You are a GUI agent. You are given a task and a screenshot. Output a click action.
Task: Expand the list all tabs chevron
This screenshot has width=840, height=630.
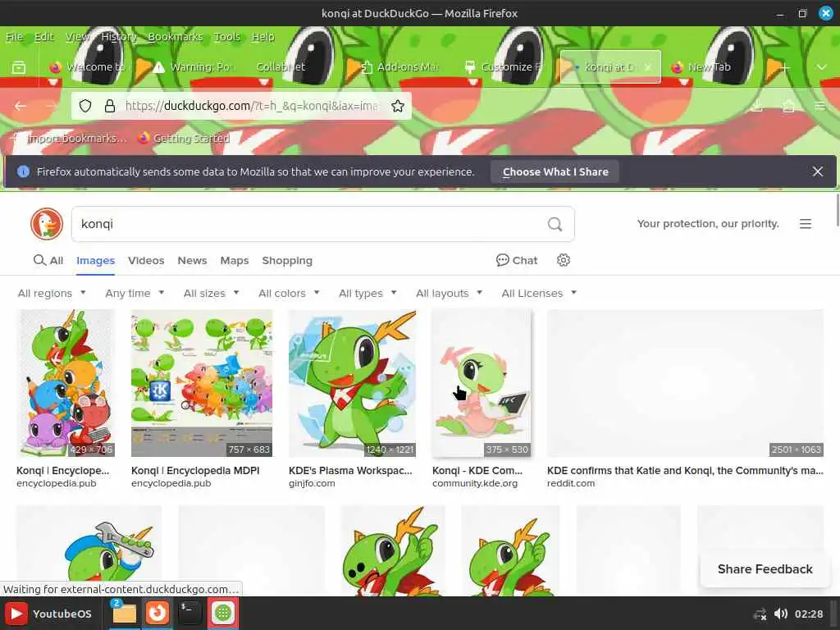coord(821,67)
